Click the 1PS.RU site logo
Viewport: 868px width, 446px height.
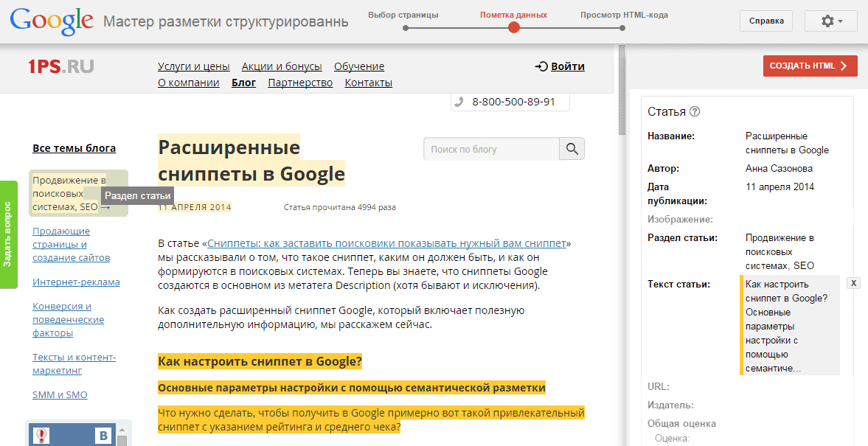point(61,66)
